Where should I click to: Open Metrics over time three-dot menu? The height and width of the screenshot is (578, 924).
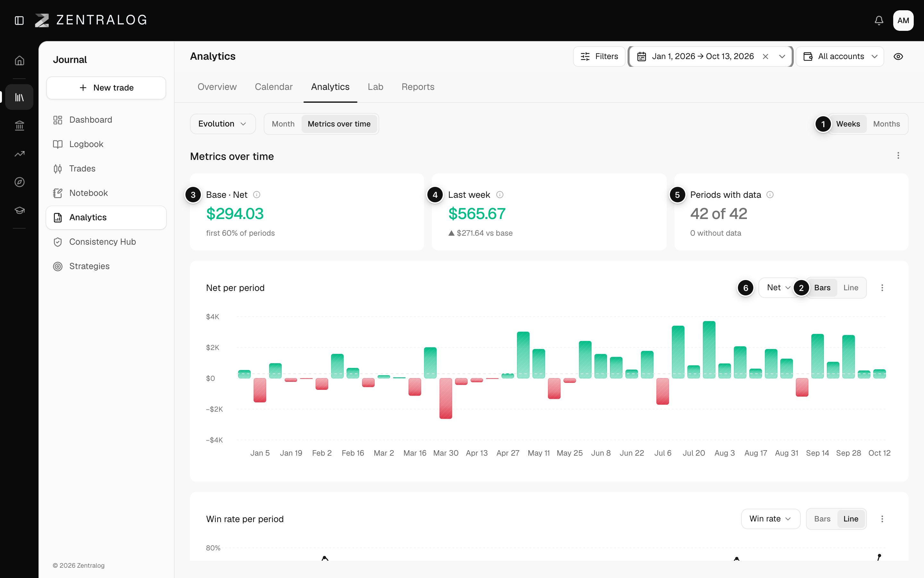point(898,156)
